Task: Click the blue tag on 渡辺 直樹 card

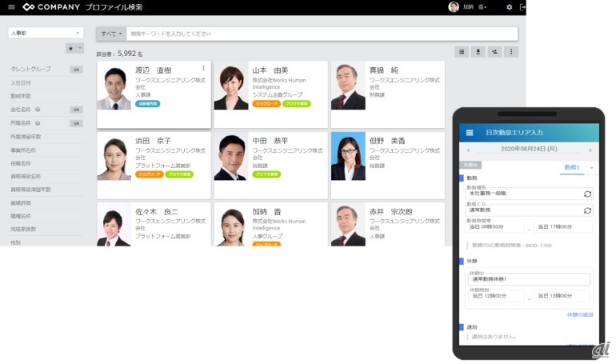Action: coord(148,104)
